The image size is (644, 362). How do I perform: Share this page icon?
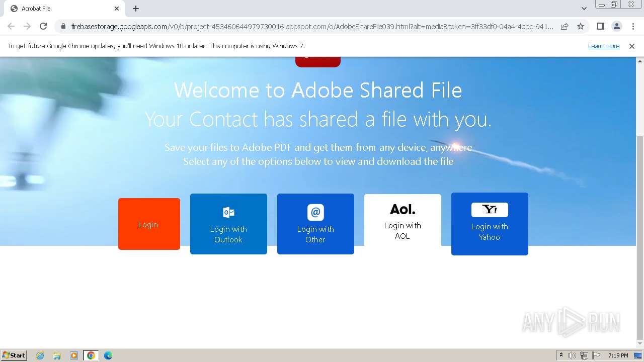[565, 26]
